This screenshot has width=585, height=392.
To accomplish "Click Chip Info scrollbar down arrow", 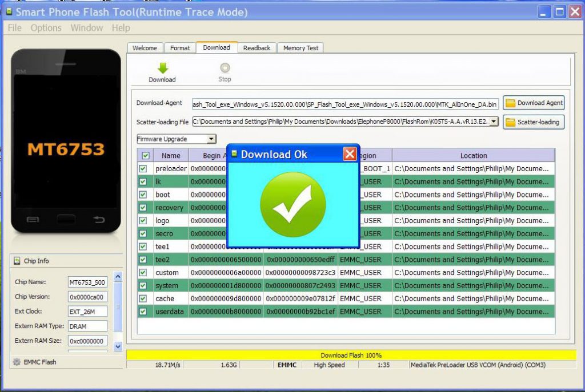I will (118, 346).
